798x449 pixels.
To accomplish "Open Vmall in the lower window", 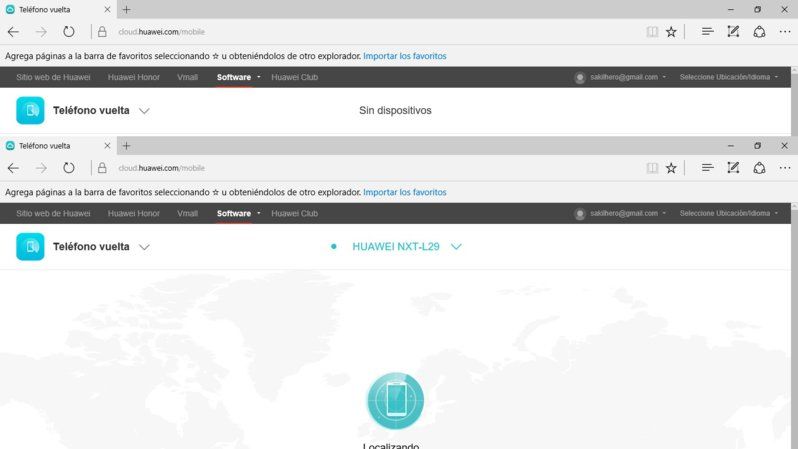I will pos(187,213).
